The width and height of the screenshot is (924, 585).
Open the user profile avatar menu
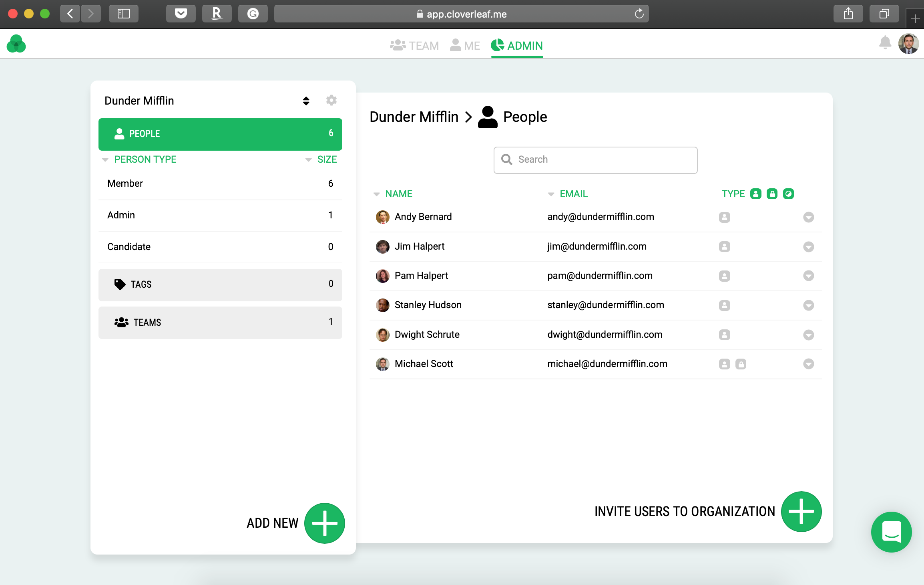point(908,44)
